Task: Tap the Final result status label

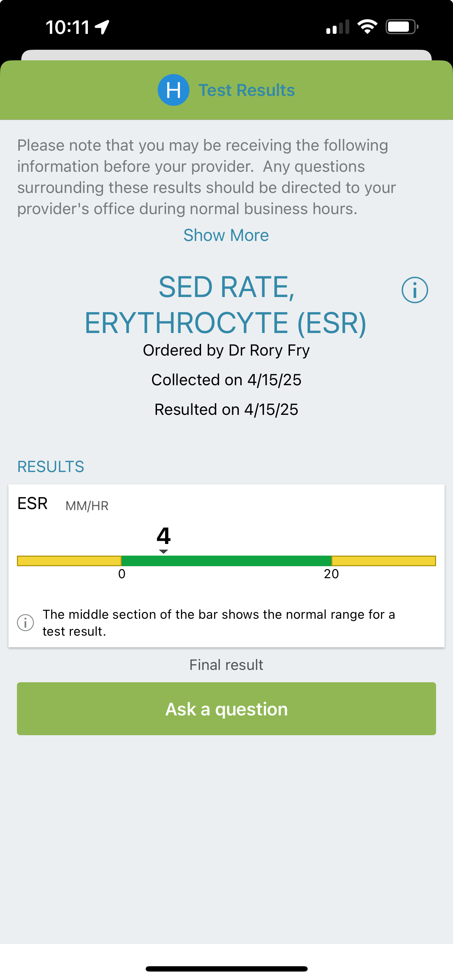Action: 226,665
